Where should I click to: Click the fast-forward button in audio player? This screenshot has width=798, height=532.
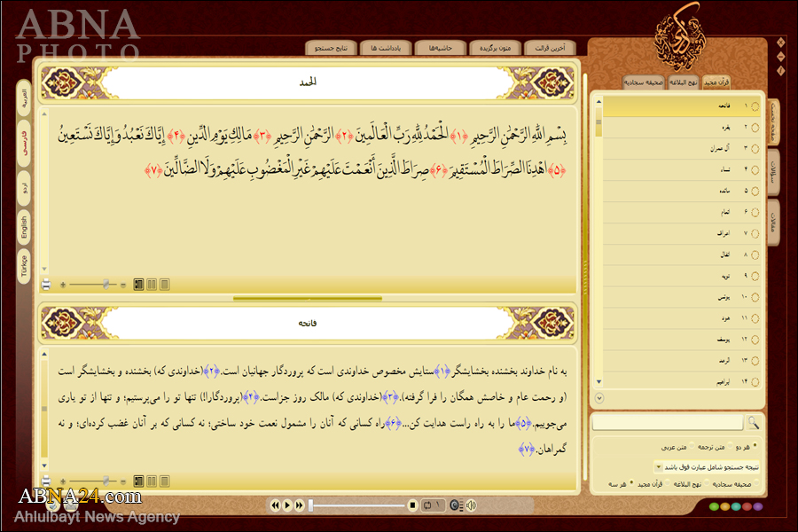(x=300, y=505)
